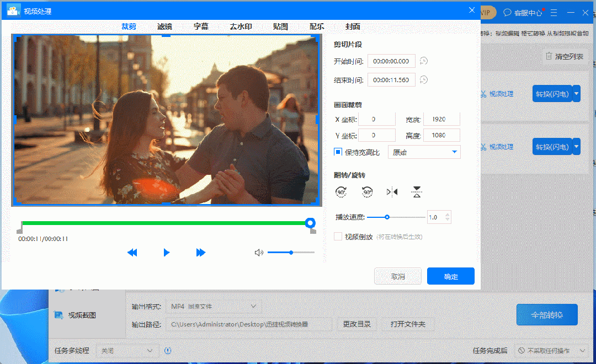Viewport: 596px width, 364px height.
Task: Click the first 视频处理 link
Action: click(x=497, y=94)
